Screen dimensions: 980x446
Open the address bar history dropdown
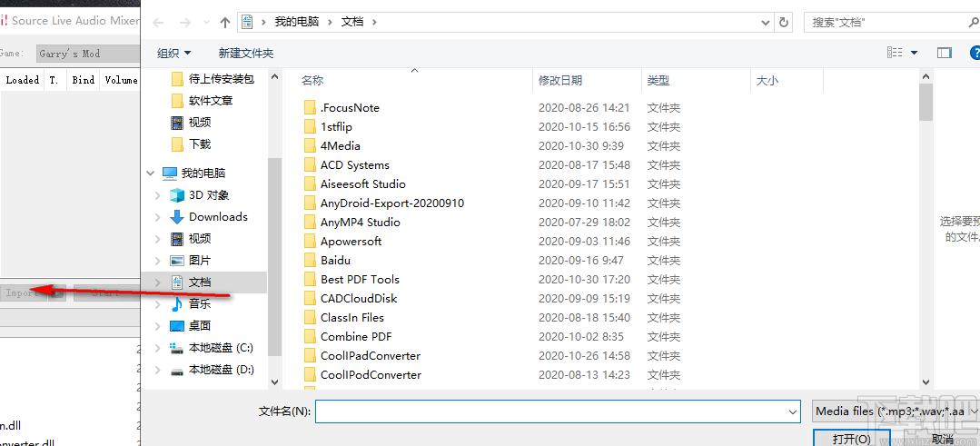point(766,22)
